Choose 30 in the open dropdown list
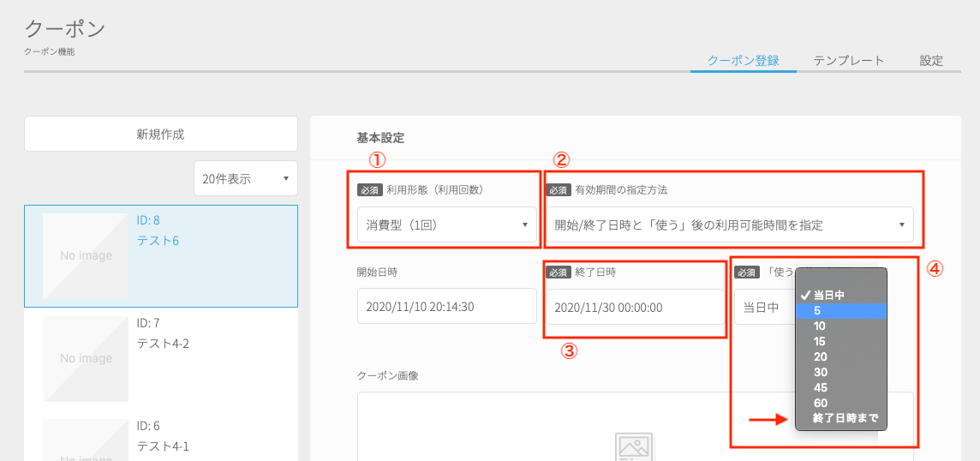This screenshot has width=980, height=461. click(x=841, y=372)
